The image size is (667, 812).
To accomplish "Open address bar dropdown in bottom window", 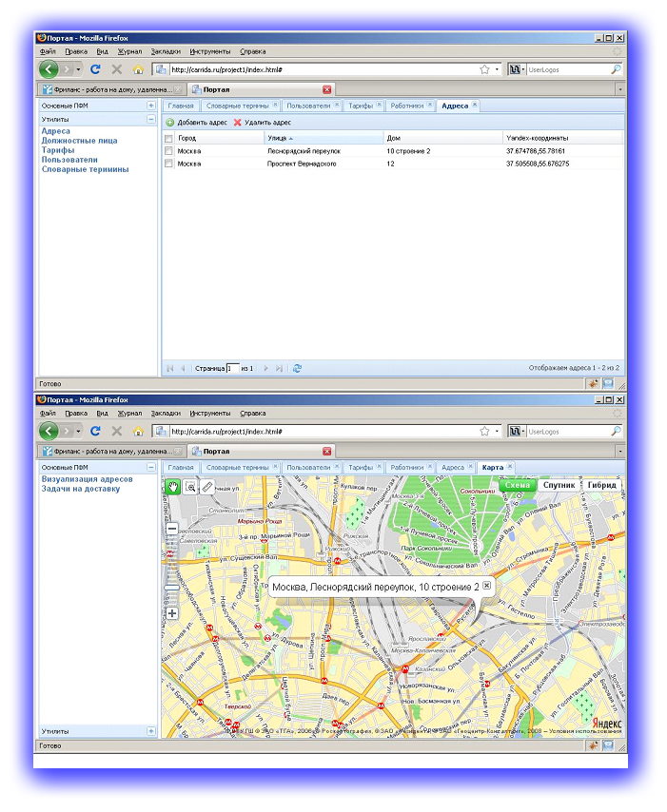I will (497, 432).
